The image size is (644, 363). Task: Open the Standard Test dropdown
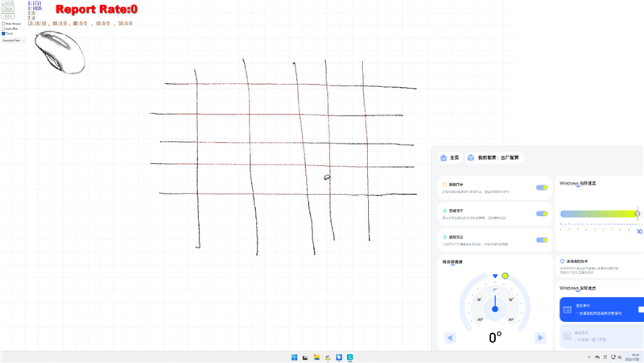click(13, 41)
